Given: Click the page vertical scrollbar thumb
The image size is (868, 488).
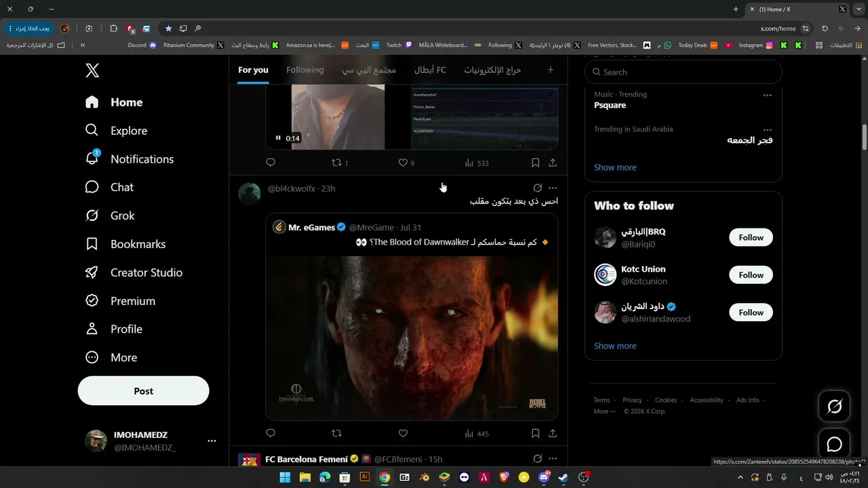Looking at the screenshot, I should 865,138.
